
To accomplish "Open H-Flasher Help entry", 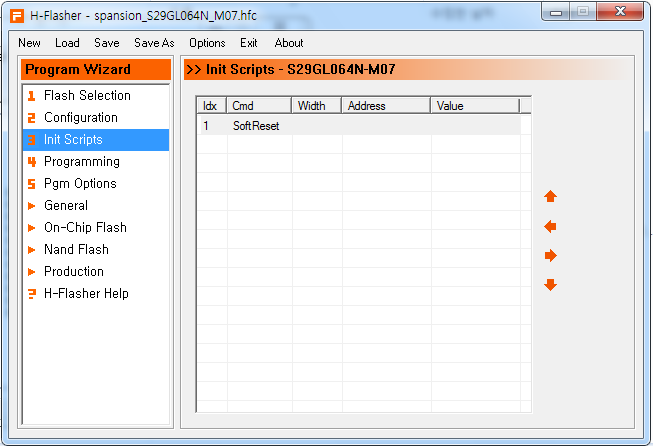I will (96, 294).
